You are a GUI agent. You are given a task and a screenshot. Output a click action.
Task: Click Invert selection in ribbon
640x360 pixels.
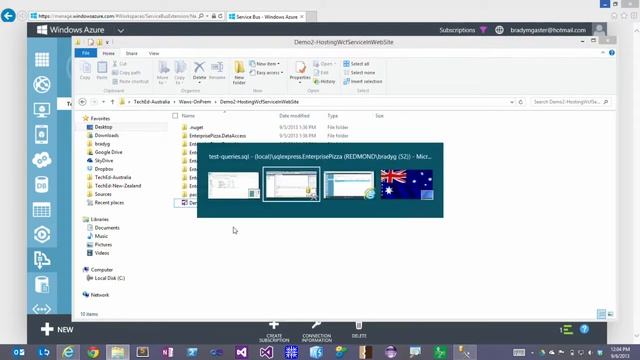coord(363,82)
